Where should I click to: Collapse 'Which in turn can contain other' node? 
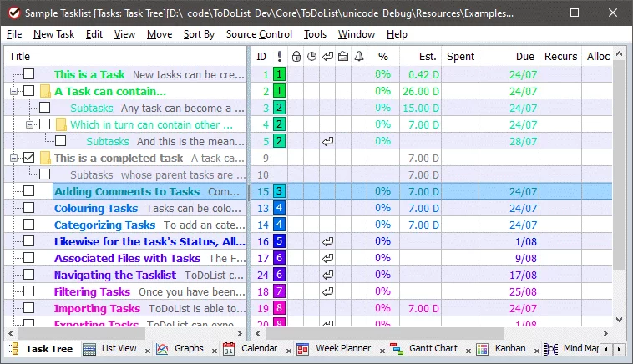pos(29,124)
